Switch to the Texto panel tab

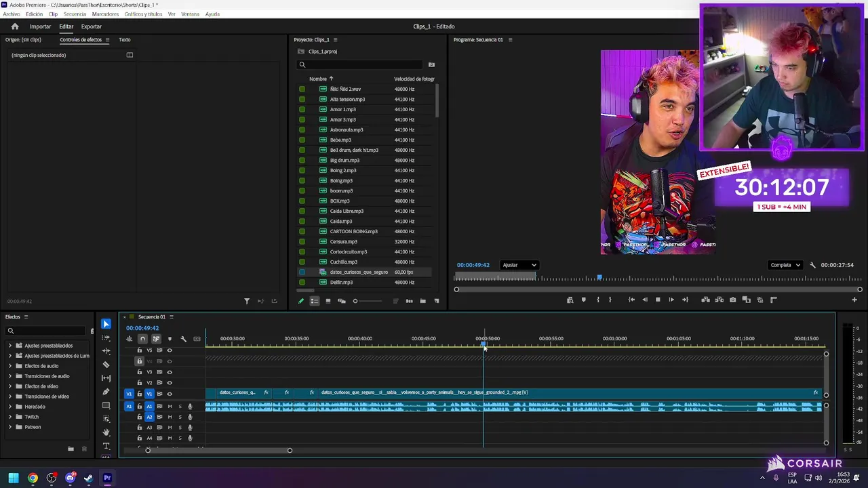125,39
